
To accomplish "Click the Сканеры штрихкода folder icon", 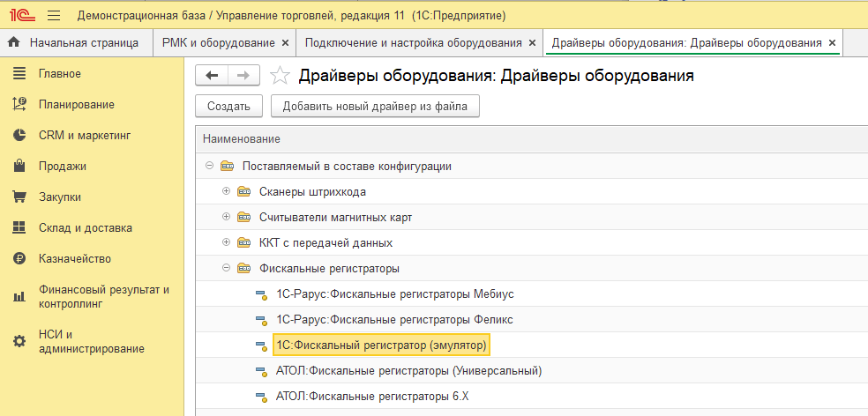I will 244,191.
